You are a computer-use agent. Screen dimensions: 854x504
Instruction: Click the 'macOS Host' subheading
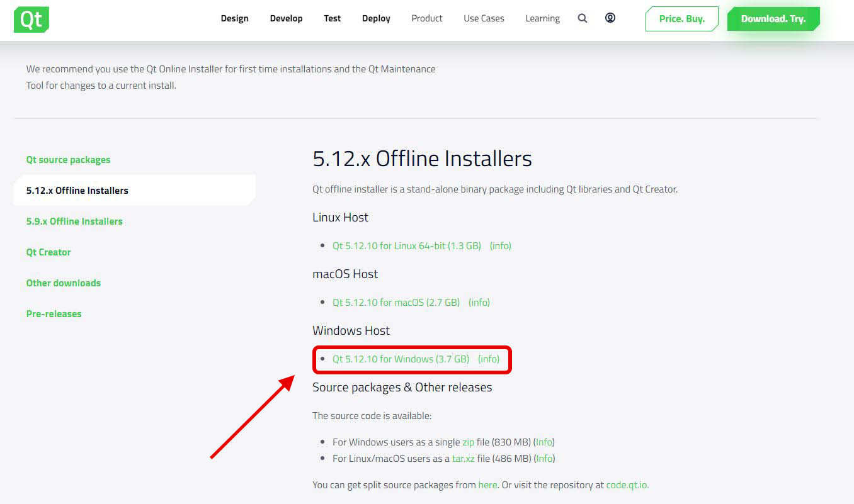pos(345,274)
